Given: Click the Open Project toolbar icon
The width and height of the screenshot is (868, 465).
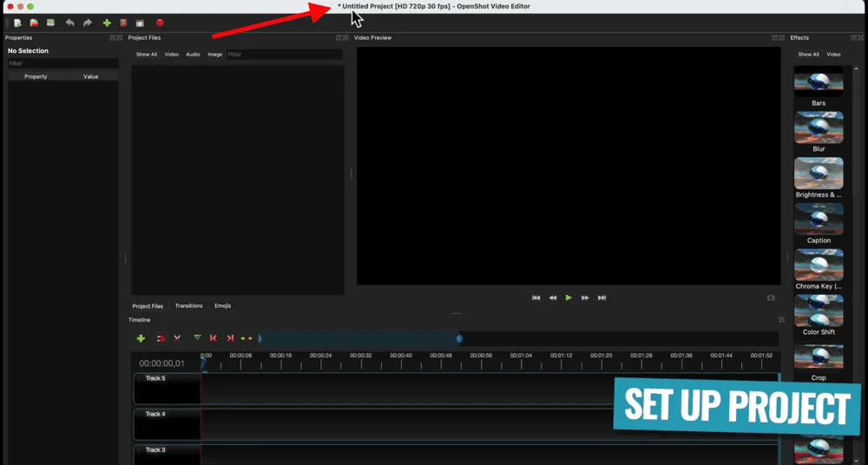Looking at the screenshot, I should [x=34, y=23].
